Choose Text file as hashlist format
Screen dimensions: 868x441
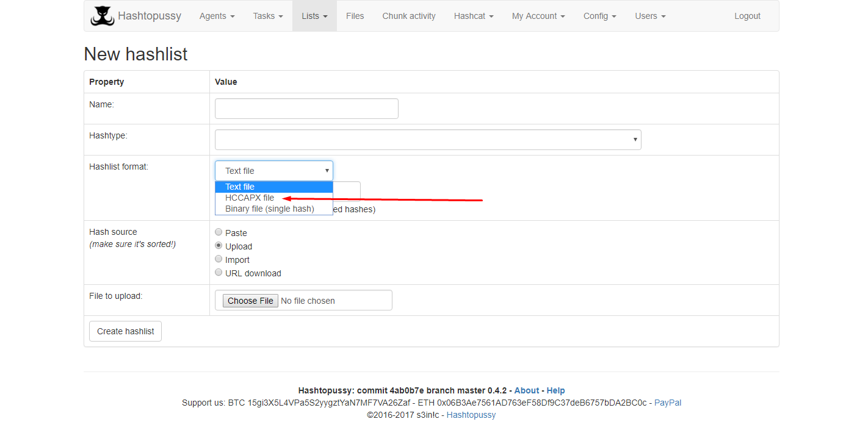[x=239, y=187]
